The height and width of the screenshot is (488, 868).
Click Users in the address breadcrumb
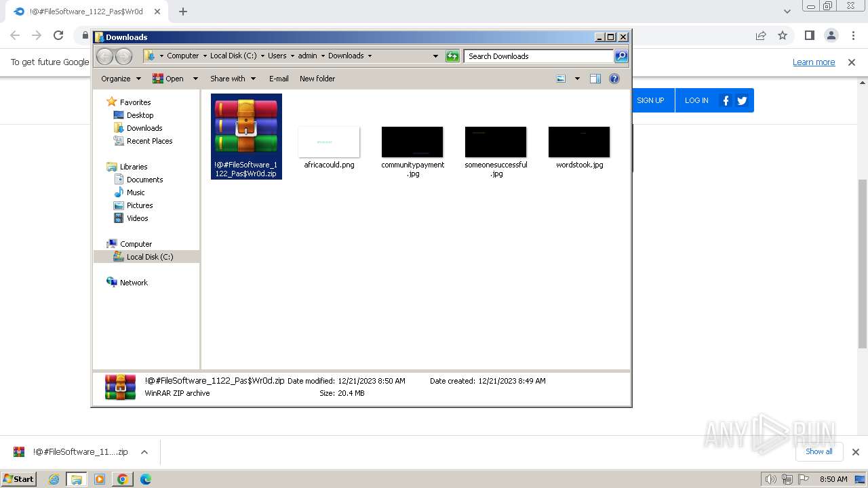[277, 56]
